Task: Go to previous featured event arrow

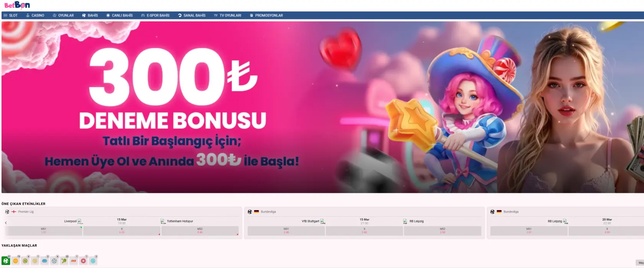Action: click(6, 223)
